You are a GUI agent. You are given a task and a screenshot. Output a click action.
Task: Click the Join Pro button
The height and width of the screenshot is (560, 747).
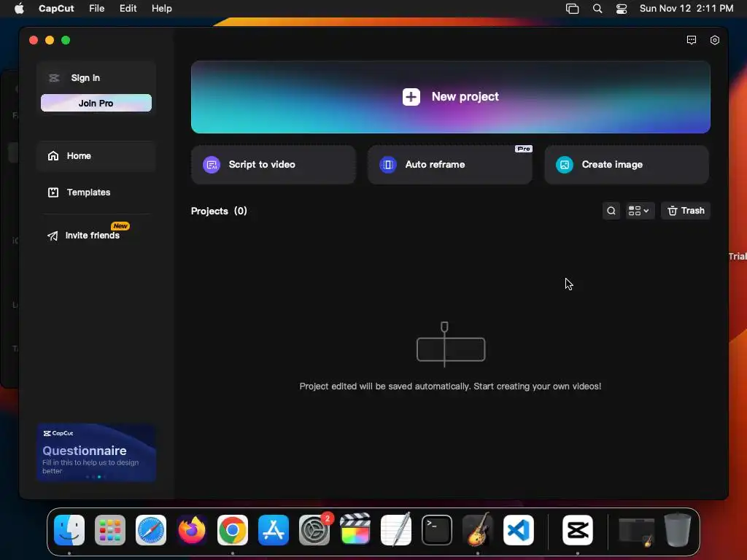[96, 103]
